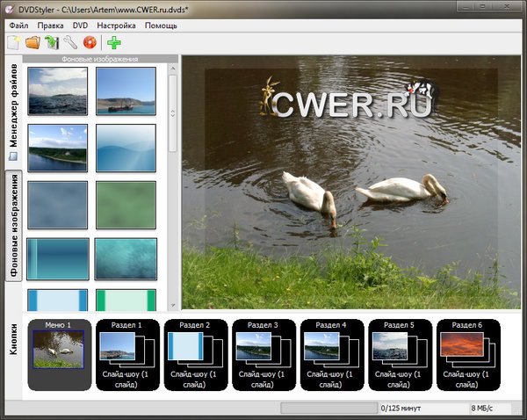Switch to the Фоновые изображения side tab
The width and height of the screenshot is (527, 420).
coord(14,226)
